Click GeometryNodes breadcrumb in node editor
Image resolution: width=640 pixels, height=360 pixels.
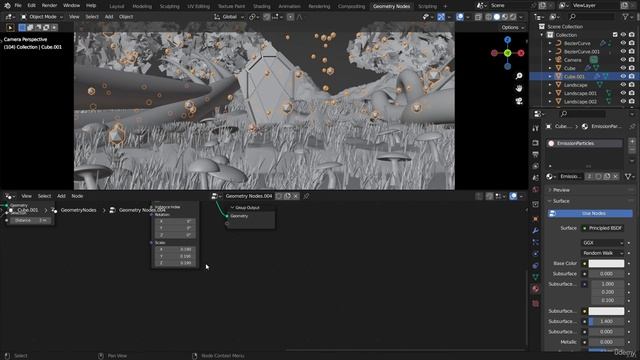(78, 210)
